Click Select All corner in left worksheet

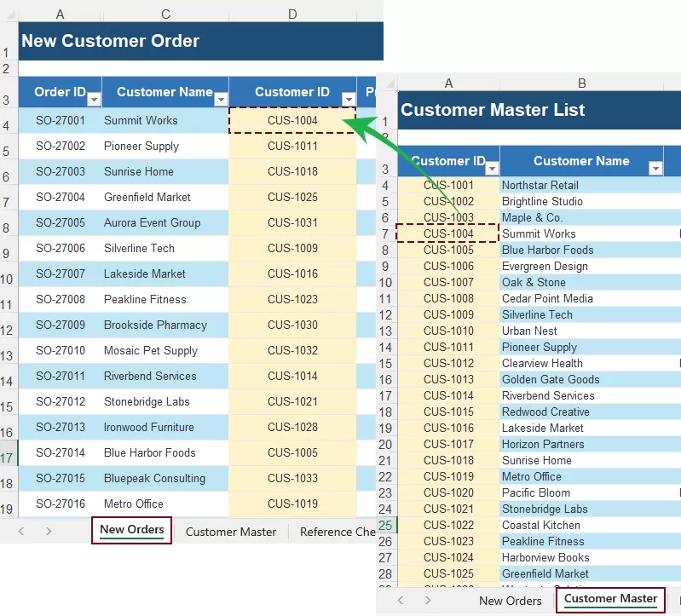coord(9,14)
